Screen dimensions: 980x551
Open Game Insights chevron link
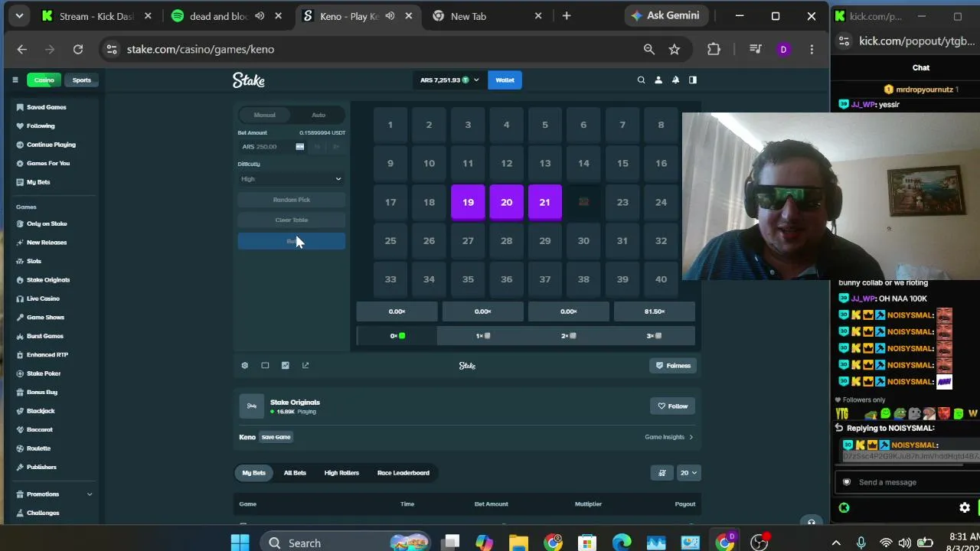pyautogui.click(x=669, y=437)
